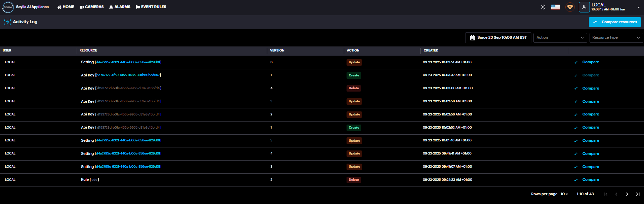Change rows per page dropdown
Image resolution: width=644 pixels, height=204 pixels.
(x=564, y=194)
